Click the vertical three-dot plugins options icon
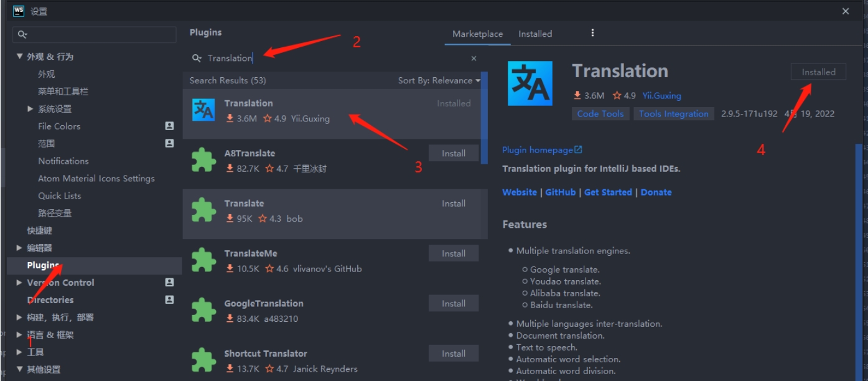This screenshot has height=381, width=868. [592, 33]
